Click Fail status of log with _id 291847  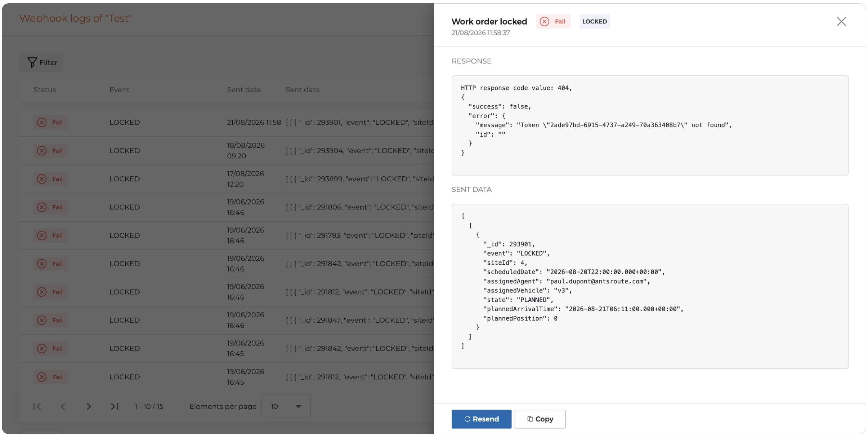[x=50, y=320]
